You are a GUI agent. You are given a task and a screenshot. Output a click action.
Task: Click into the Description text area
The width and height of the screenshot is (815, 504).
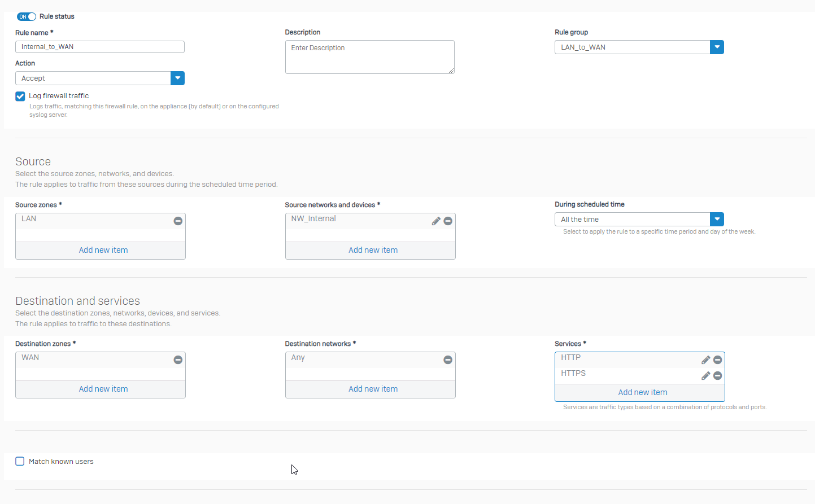click(369, 56)
